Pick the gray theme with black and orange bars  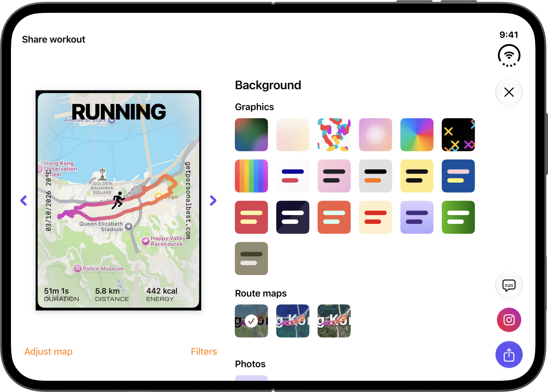(375, 176)
